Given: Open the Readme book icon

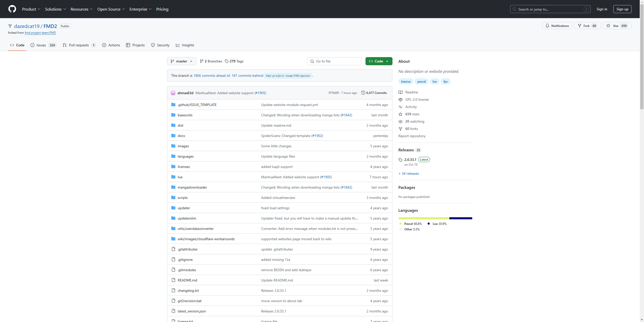Looking at the screenshot, I should (400, 92).
